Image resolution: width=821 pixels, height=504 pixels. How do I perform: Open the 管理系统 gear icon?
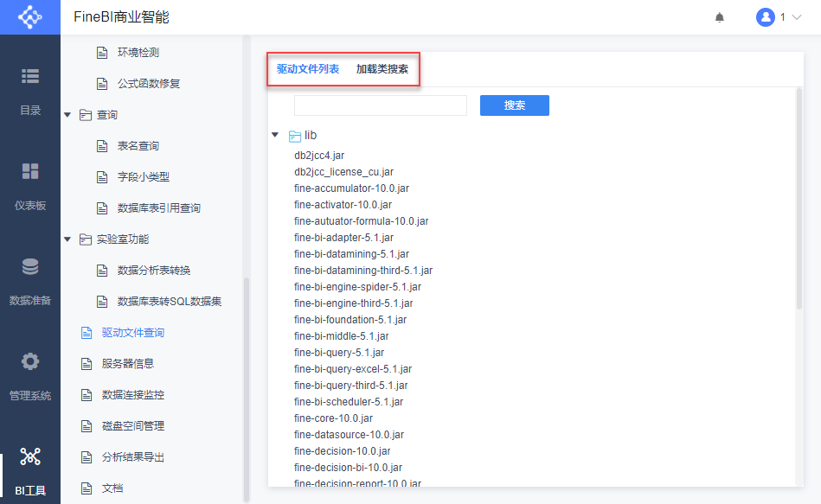(29, 361)
